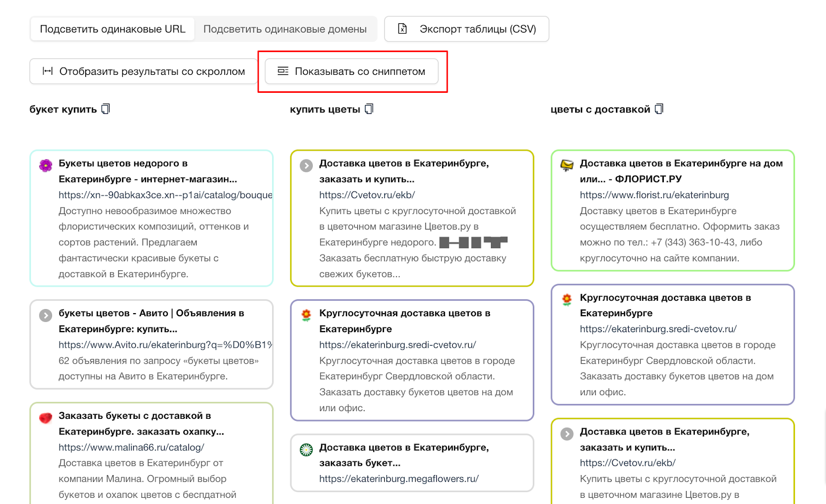826x504 pixels.
Task: Open https://Cvetov.ru/ekb/ link in 'цветы с доставкой' column
Action: click(x=628, y=463)
